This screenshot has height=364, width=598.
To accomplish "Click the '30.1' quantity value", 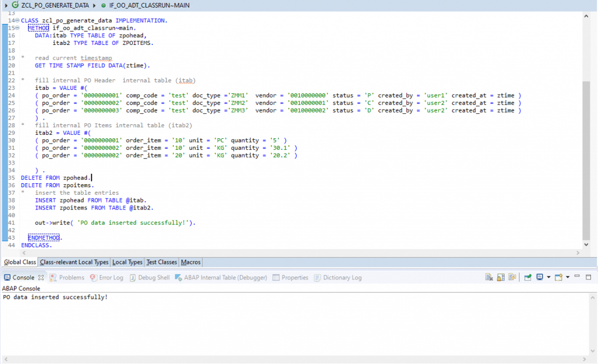I will pos(280,148).
